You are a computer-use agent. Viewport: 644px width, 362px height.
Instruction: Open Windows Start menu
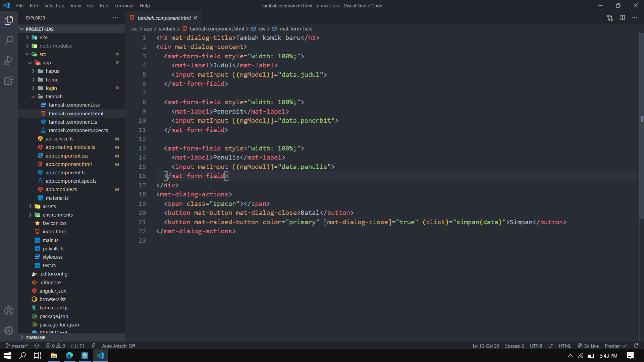click(x=7, y=356)
